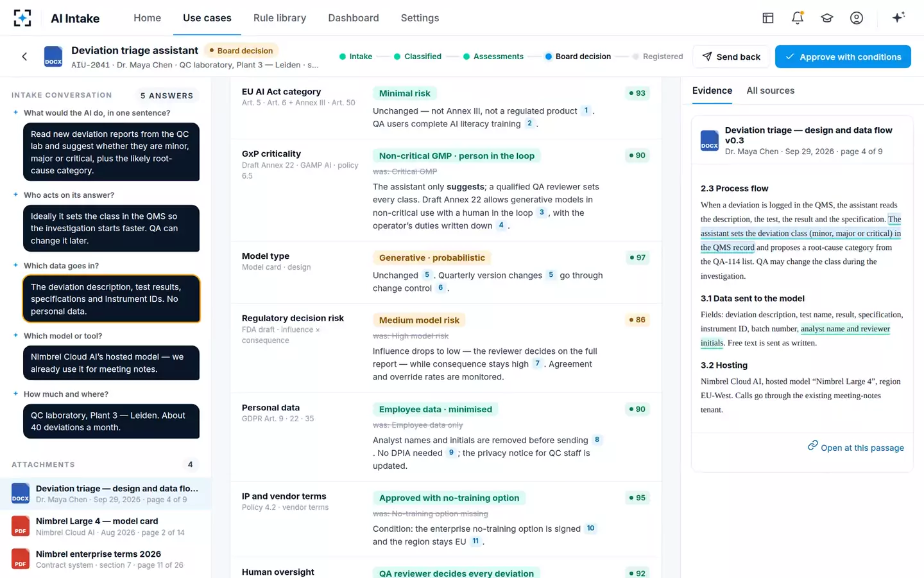Follow the 'Open at this passage' link
The height and width of the screenshot is (578, 924).
pos(856,448)
